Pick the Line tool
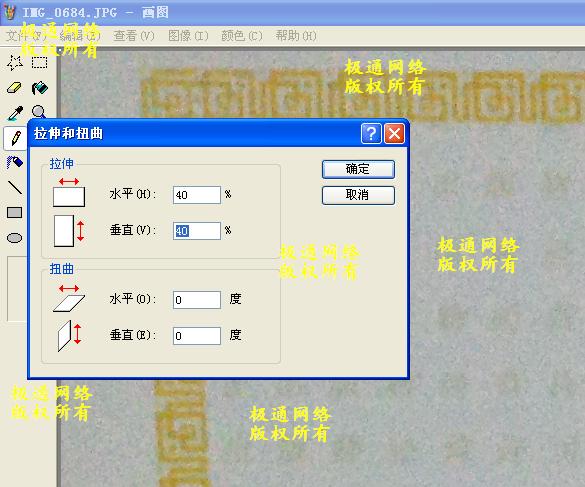Screen dimensions: 585x487 click(15, 187)
